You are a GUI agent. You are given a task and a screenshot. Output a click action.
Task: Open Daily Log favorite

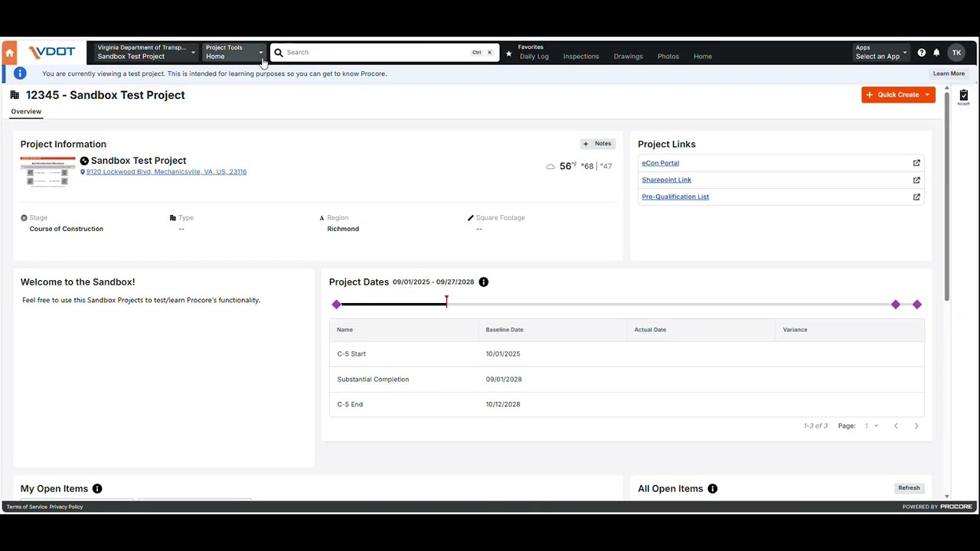tap(534, 57)
